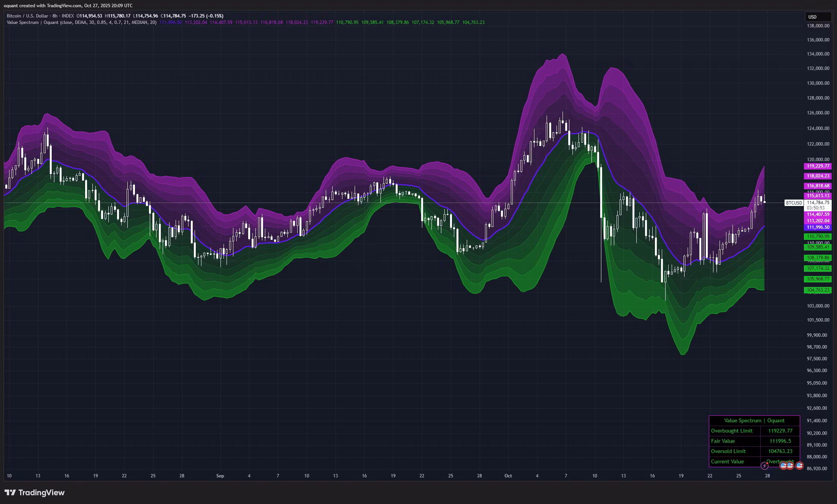Click the current price 114,784.75 label
The height and width of the screenshot is (504, 837).
coord(818,203)
